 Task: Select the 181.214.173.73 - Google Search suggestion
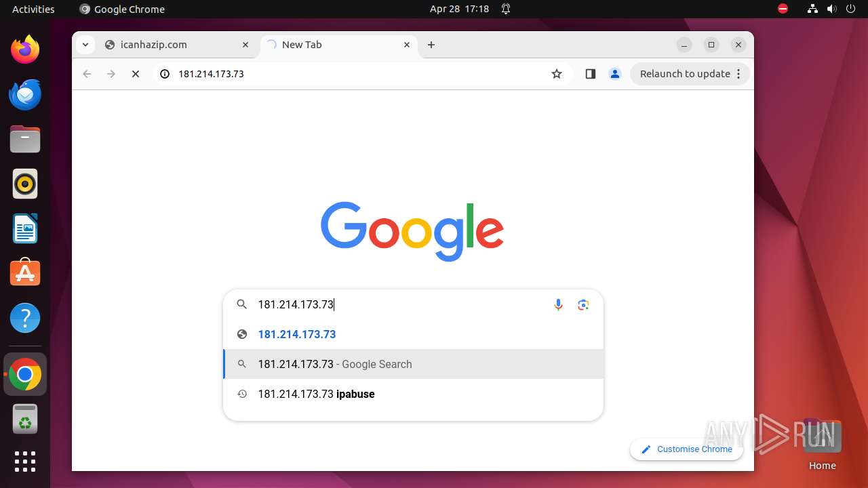pos(413,364)
